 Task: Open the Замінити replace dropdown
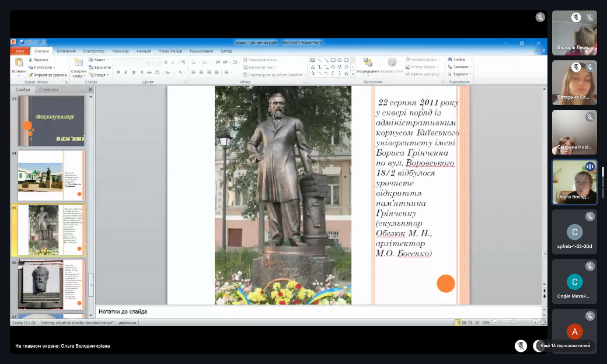[x=462, y=66]
